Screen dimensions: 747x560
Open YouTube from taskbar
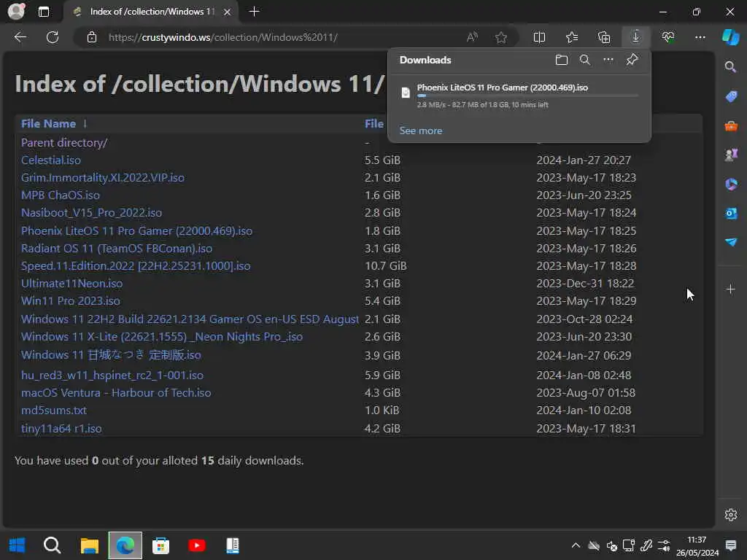point(197,545)
